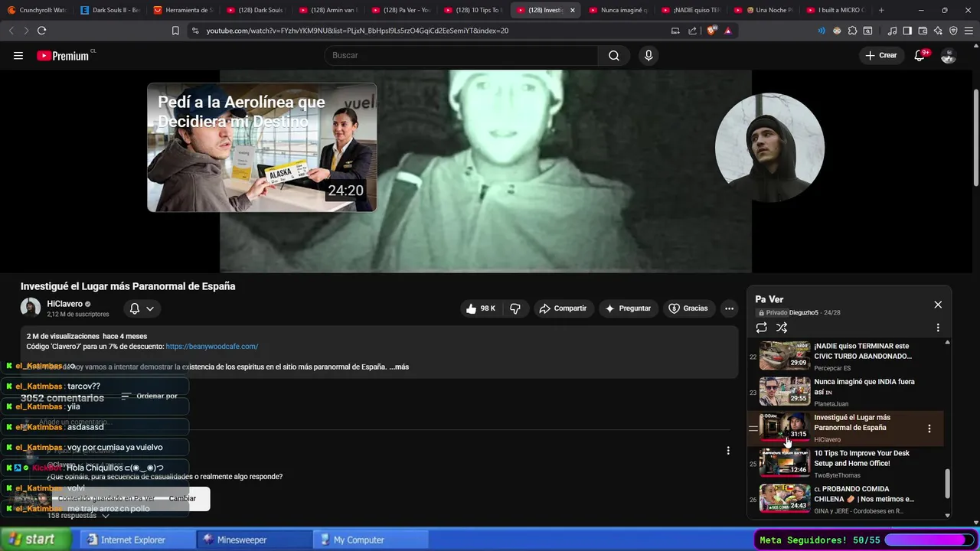Open the YouTube hamburger guide menu
The width and height of the screenshot is (980, 551).
click(18, 55)
